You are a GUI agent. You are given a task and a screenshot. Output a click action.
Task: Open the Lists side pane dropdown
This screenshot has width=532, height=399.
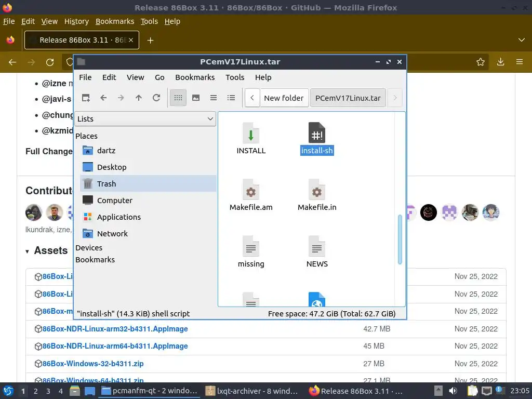(x=145, y=119)
